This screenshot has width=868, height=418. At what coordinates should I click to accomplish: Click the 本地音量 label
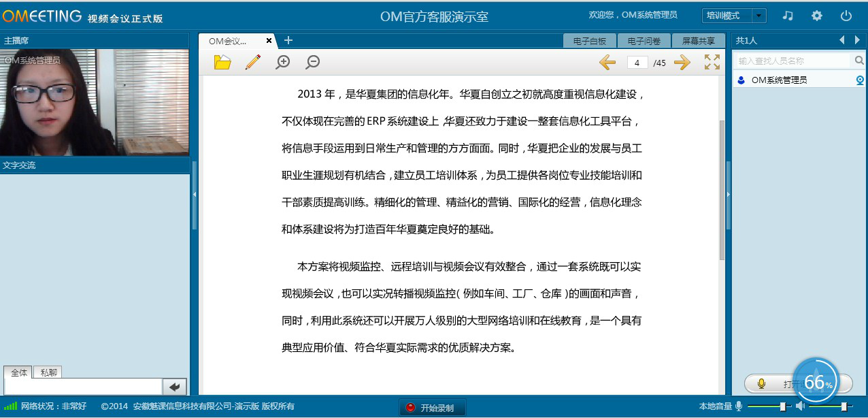(716, 406)
